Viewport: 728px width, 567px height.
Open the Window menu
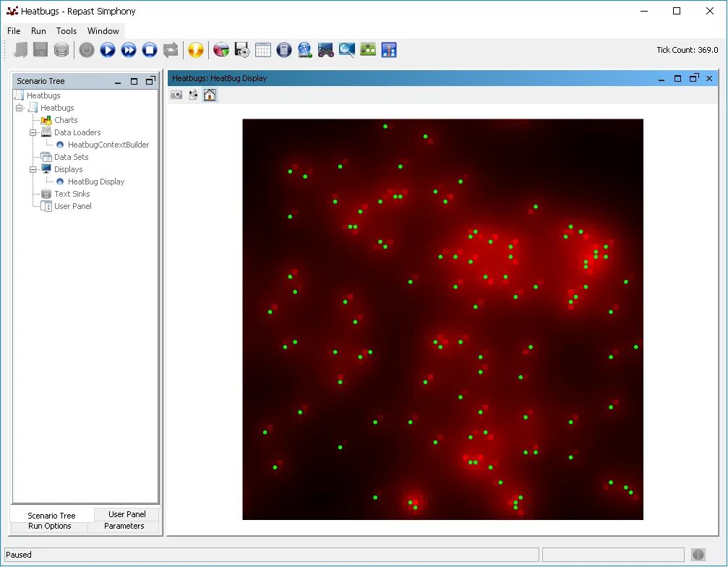point(103,30)
